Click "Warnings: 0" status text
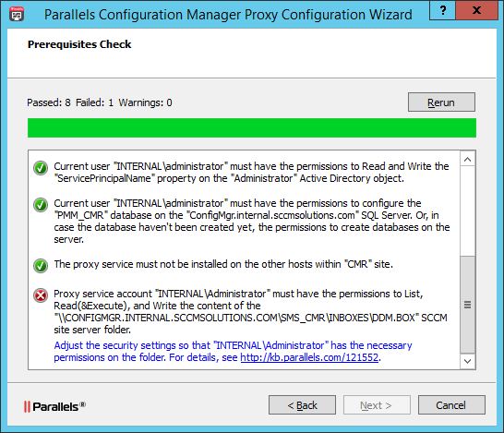 (145, 102)
